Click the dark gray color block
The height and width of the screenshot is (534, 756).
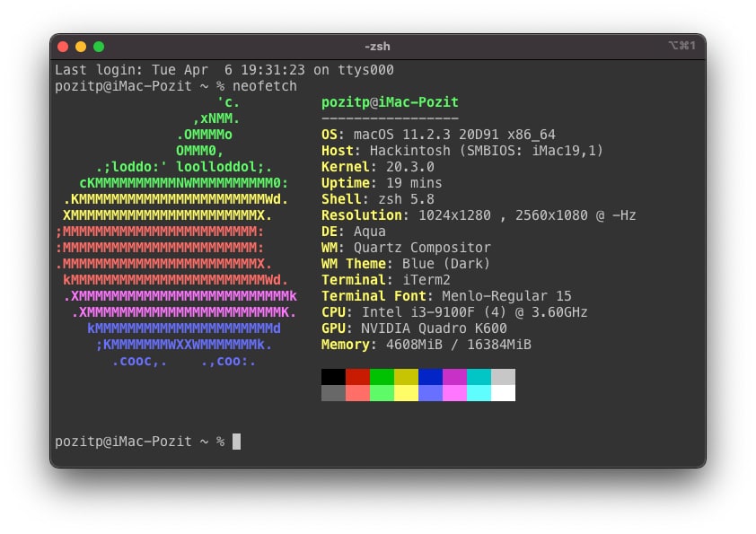pos(334,393)
